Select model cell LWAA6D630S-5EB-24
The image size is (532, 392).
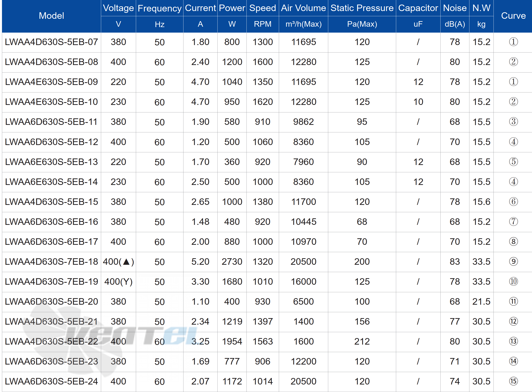[x=52, y=381]
